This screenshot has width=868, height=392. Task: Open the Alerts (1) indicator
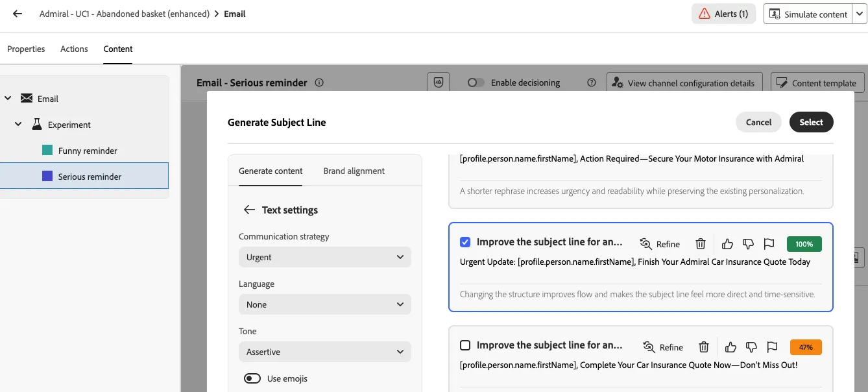coord(723,14)
